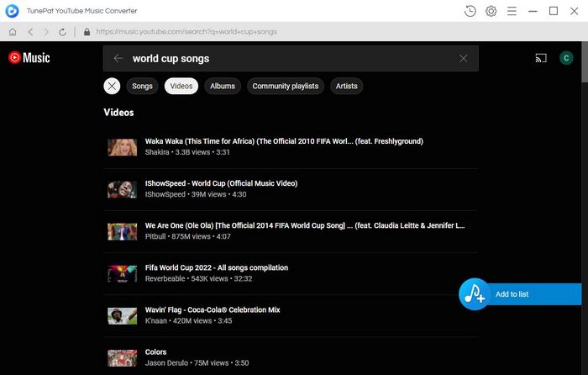Click the world cup songs search field

point(291,59)
